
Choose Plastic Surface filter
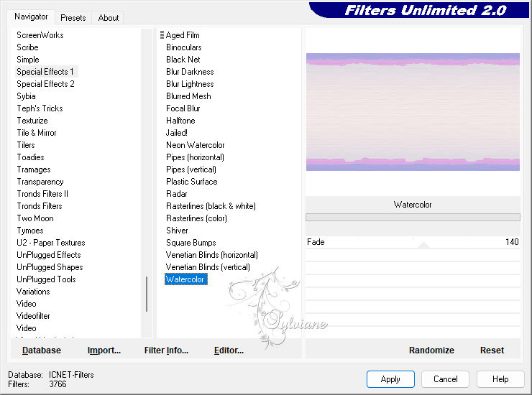192,182
